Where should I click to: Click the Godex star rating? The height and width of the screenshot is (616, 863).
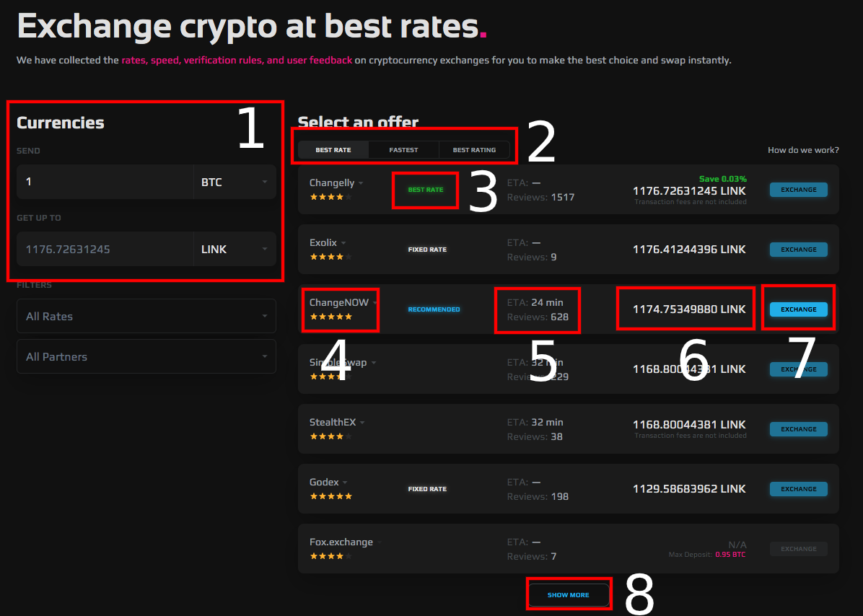coord(330,496)
